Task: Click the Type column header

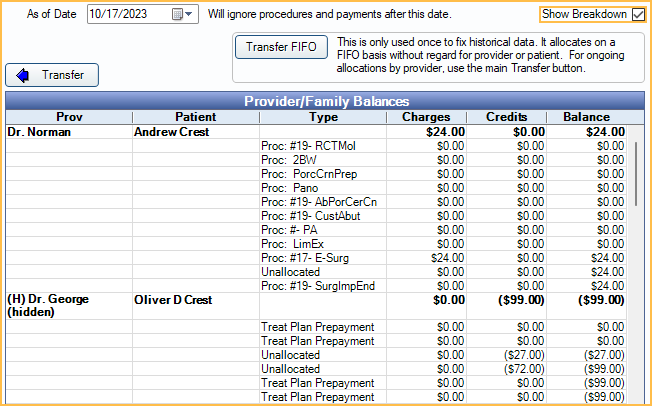Action: click(323, 117)
